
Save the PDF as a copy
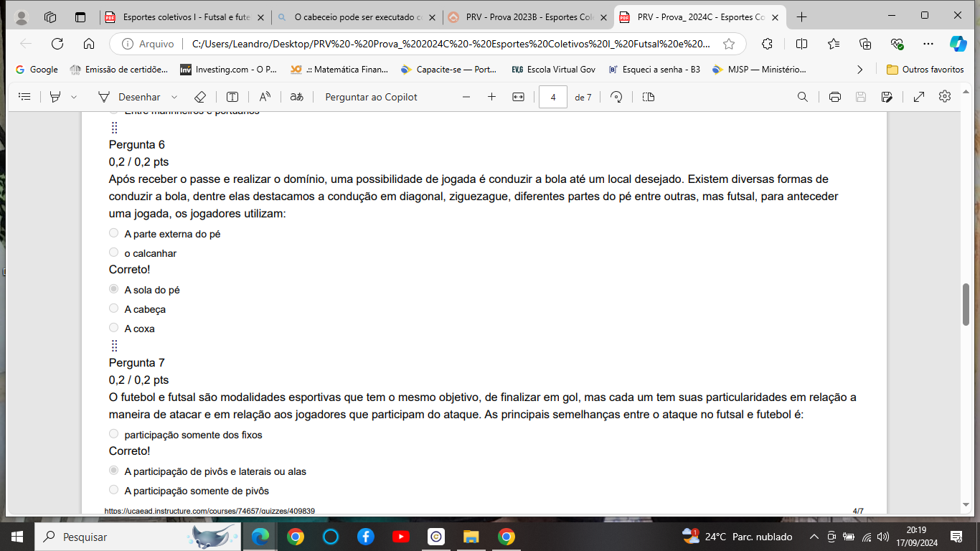[x=887, y=97]
